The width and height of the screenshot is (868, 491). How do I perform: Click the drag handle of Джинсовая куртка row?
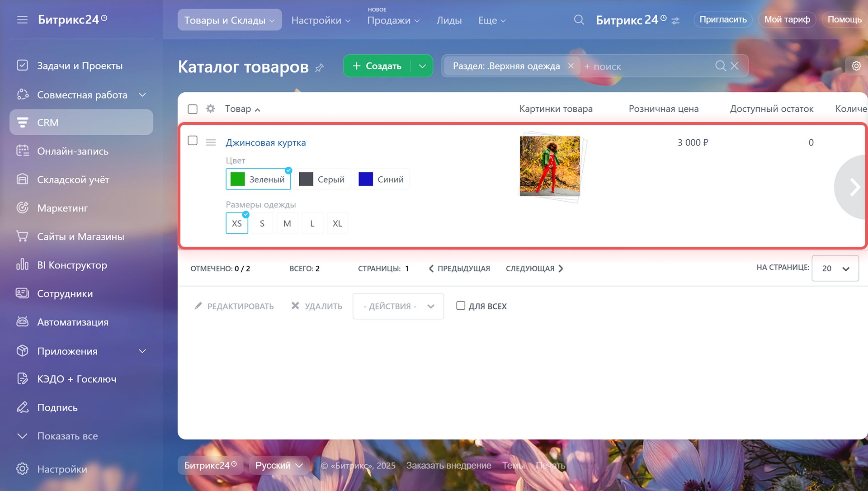211,142
